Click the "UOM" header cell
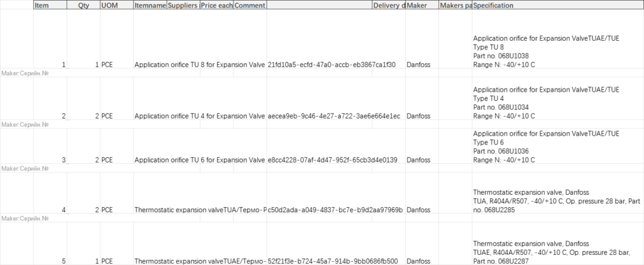 point(116,6)
